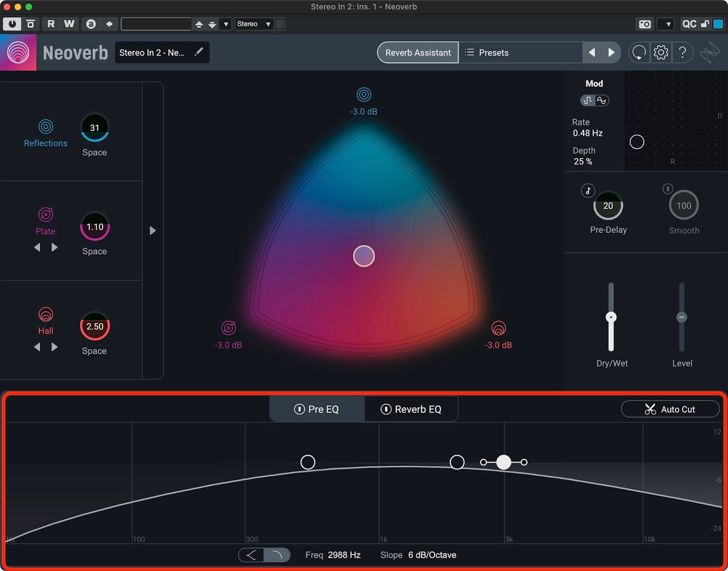728x571 pixels.
Task: Click the Mod XY pad puck
Action: (x=637, y=142)
